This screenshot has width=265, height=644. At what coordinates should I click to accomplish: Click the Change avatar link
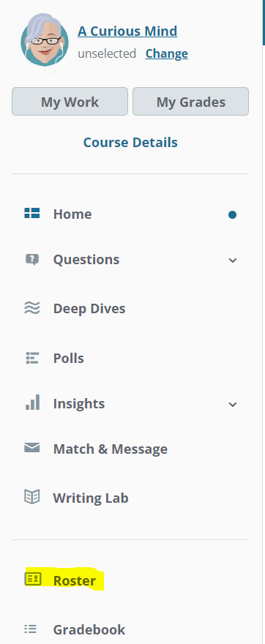pyautogui.click(x=166, y=54)
